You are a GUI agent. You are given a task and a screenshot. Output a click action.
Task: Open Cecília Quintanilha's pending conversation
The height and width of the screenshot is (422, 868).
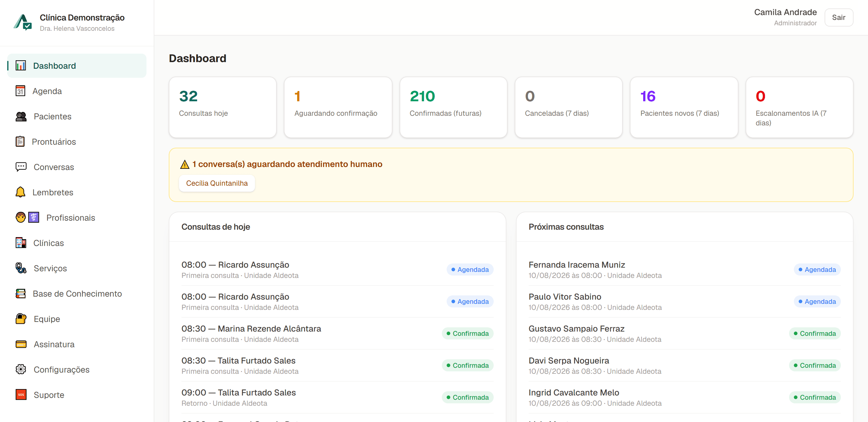point(217,183)
